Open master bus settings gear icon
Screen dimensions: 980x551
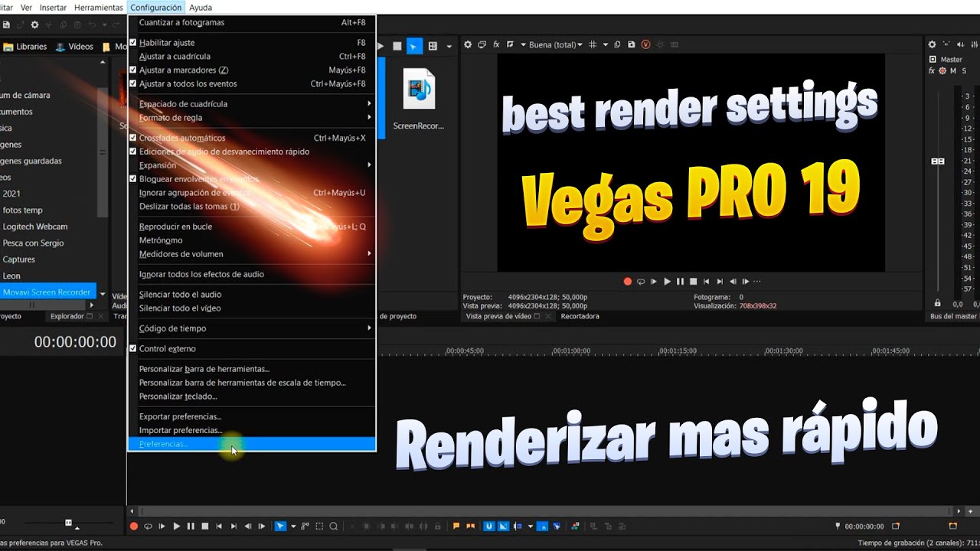click(x=932, y=45)
